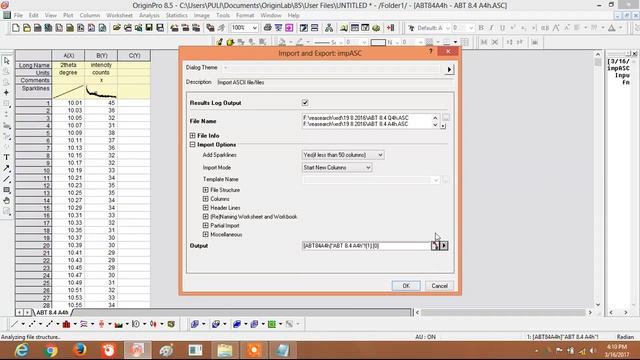640x360 pixels.
Task: Click the Line+Symbol plot icon
Action: coord(49,324)
